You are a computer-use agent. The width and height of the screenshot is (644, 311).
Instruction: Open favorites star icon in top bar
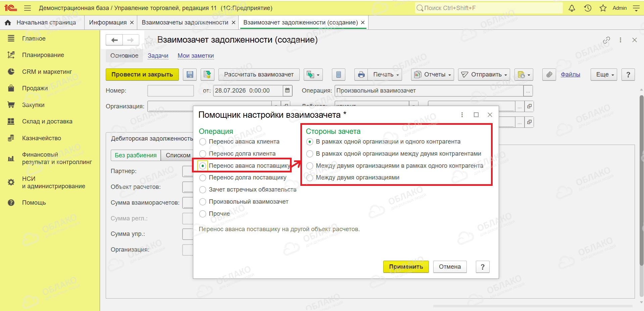pyautogui.click(x=603, y=8)
